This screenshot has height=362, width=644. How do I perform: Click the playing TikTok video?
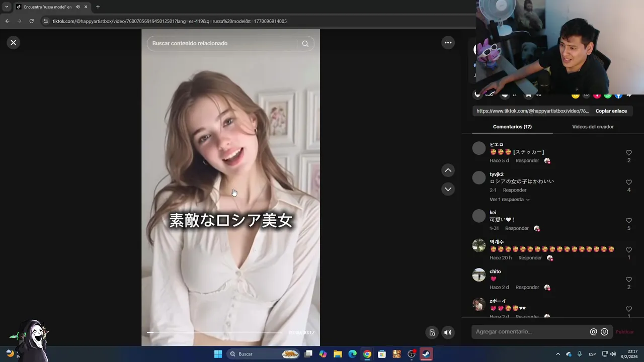click(230, 188)
